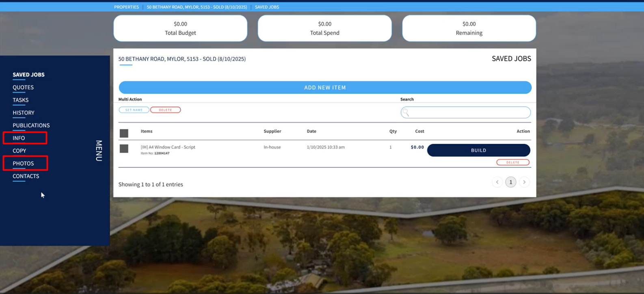Sort by the Supplier column header
Image resolution: width=644 pixels, height=294 pixels.
click(x=272, y=131)
